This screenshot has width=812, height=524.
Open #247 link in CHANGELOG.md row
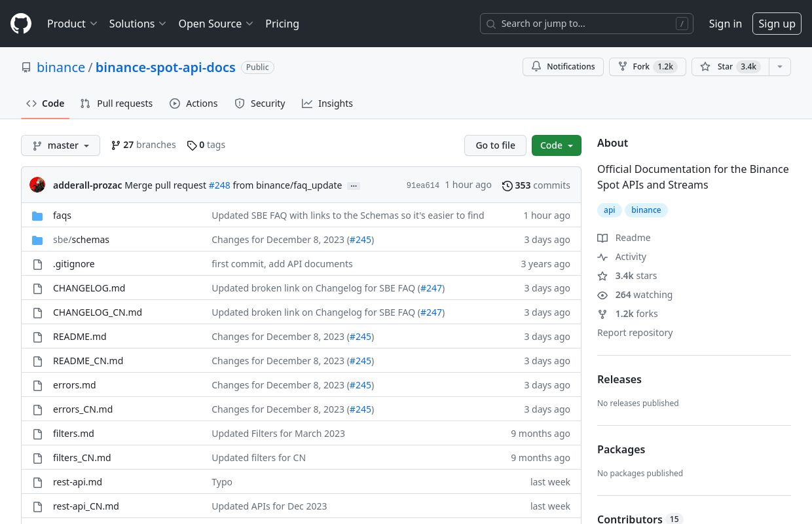(x=432, y=288)
